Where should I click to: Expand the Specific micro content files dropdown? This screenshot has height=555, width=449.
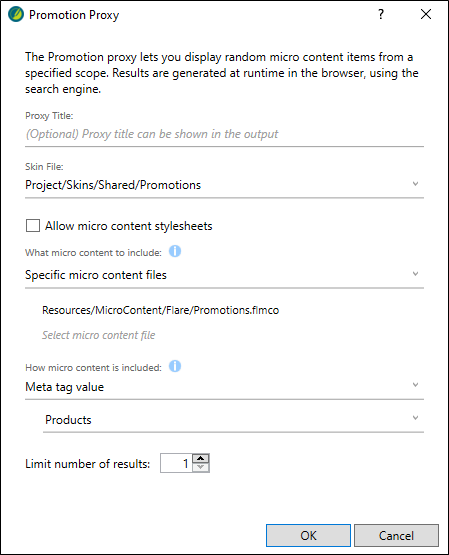click(x=415, y=274)
